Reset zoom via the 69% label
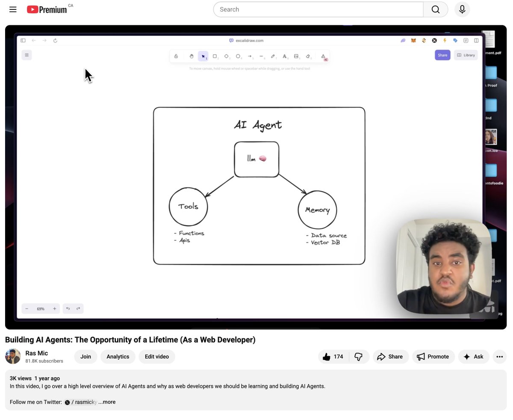The image size is (513, 420). [x=41, y=309]
